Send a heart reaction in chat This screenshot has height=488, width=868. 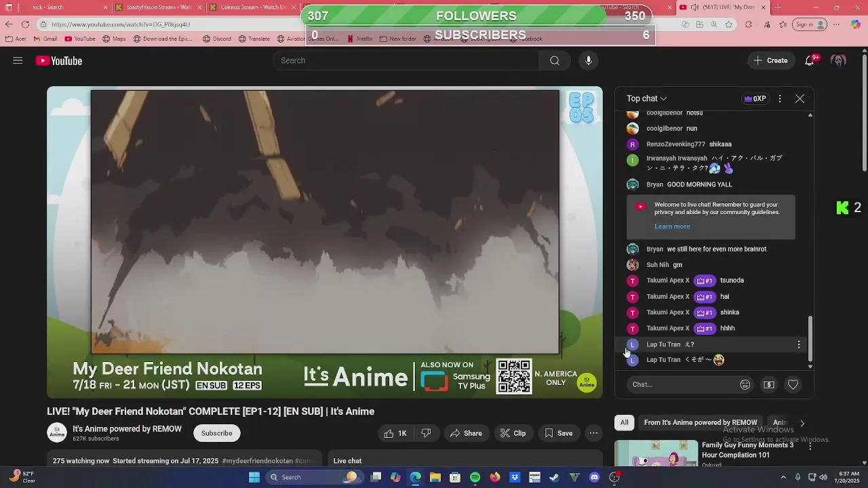(x=793, y=384)
